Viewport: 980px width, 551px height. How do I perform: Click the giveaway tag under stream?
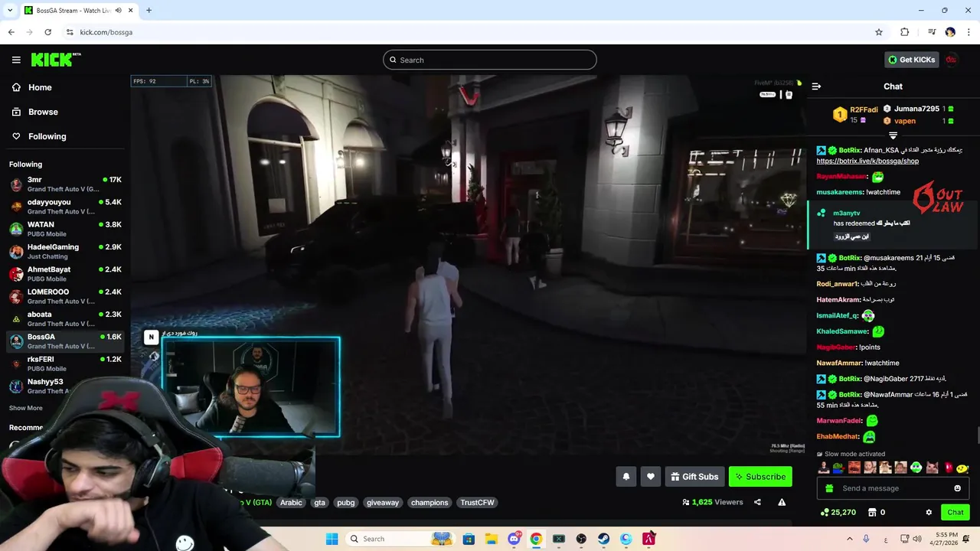[383, 502]
